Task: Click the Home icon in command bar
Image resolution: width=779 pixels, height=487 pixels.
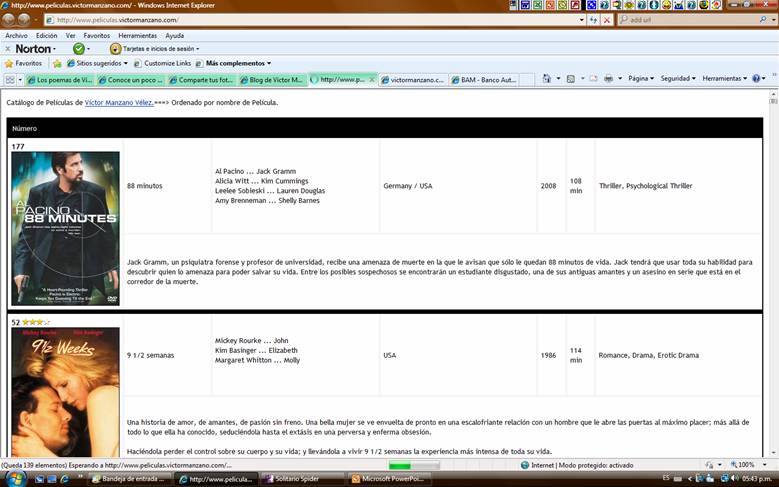Action: (546, 78)
